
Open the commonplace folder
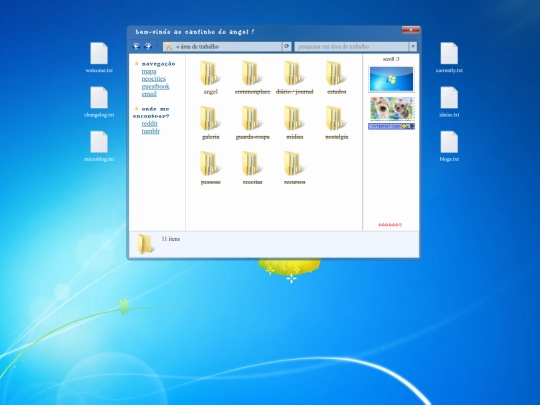tap(252, 78)
